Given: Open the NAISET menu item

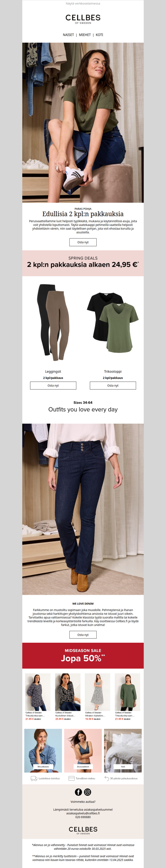Looking at the screenshot, I should [68, 35].
